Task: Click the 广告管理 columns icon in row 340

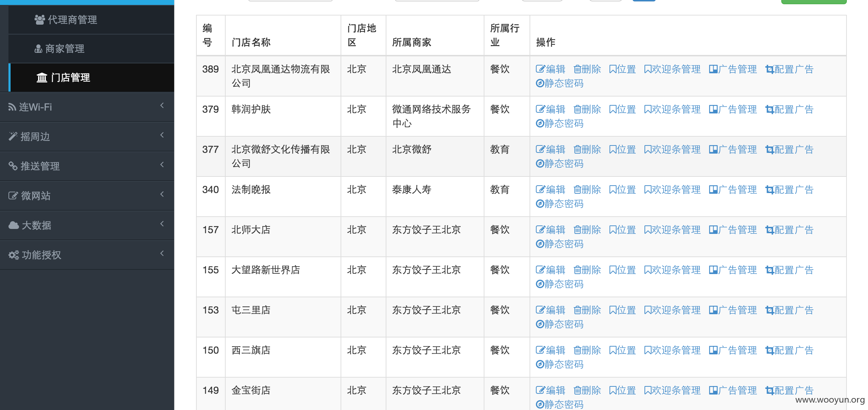Action: click(x=713, y=190)
